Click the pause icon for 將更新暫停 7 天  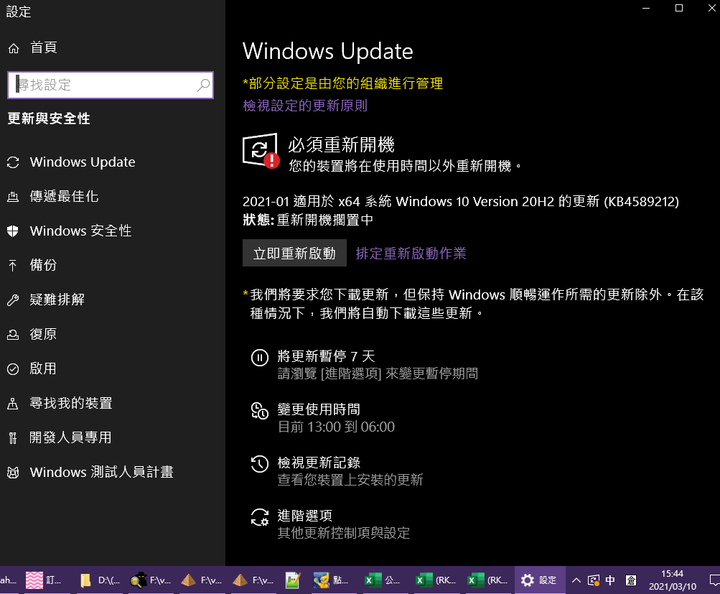click(259, 357)
